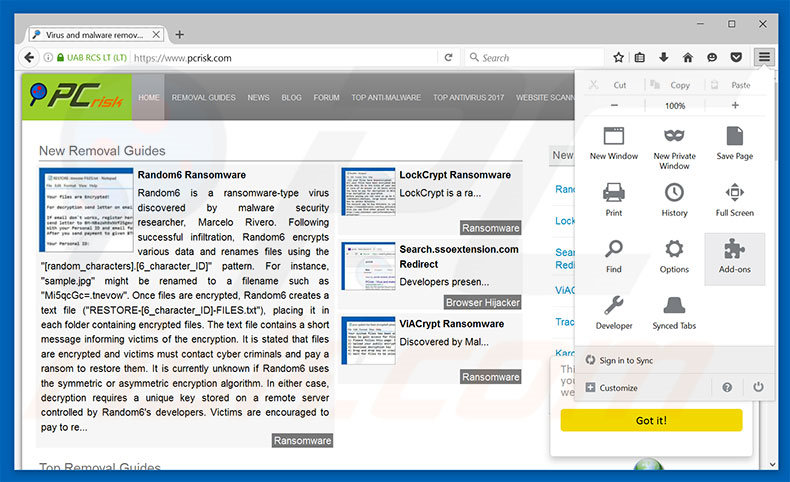Image resolution: width=790 pixels, height=482 pixels.
Task: Zoom in with the plus button
Action: [x=735, y=105]
